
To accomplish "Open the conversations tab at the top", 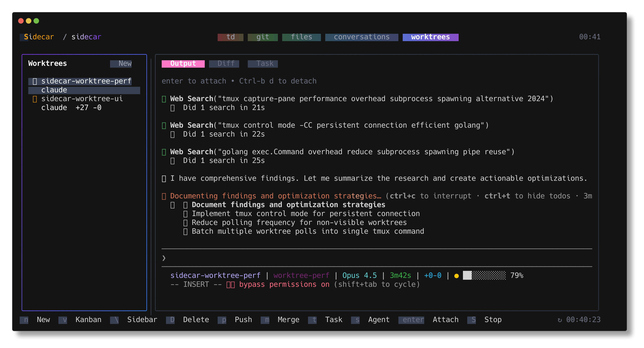I will 362,37.
